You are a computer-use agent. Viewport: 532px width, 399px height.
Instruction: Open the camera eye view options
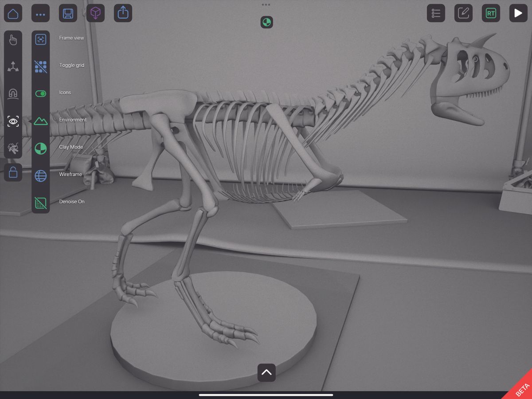point(13,121)
